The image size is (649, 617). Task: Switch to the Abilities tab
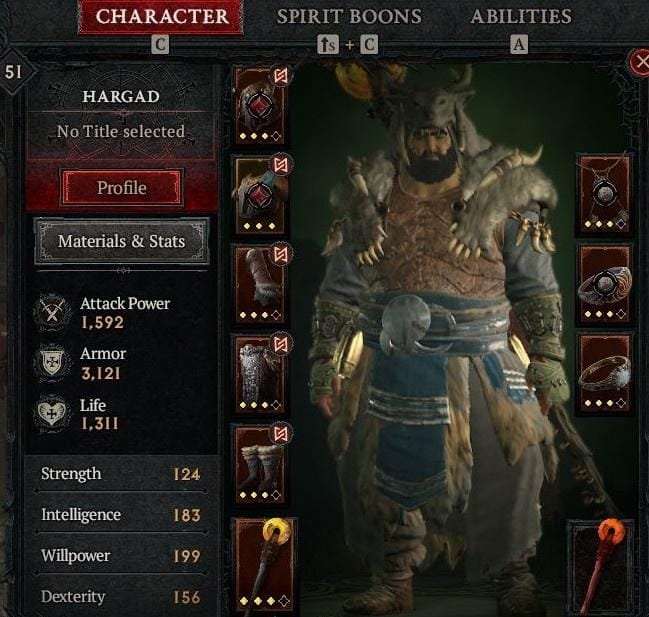click(x=521, y=17)
